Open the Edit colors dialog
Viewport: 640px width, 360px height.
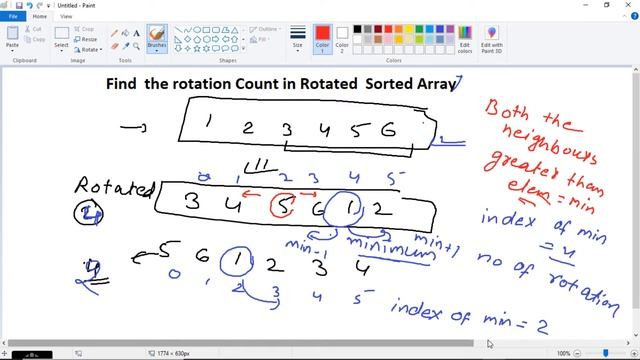coord(464,39)
